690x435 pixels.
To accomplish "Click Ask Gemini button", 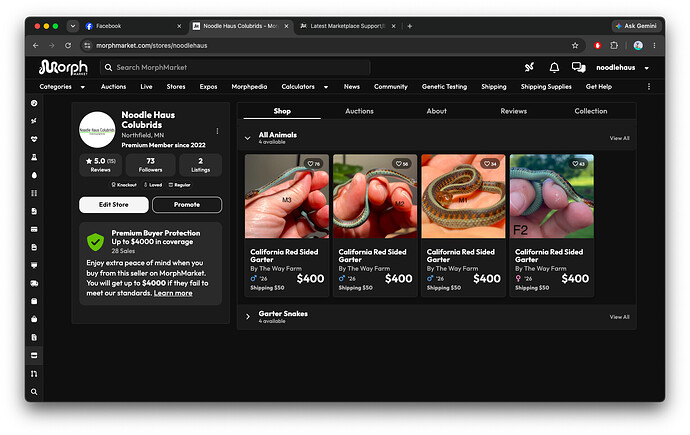I will [636, 26].
